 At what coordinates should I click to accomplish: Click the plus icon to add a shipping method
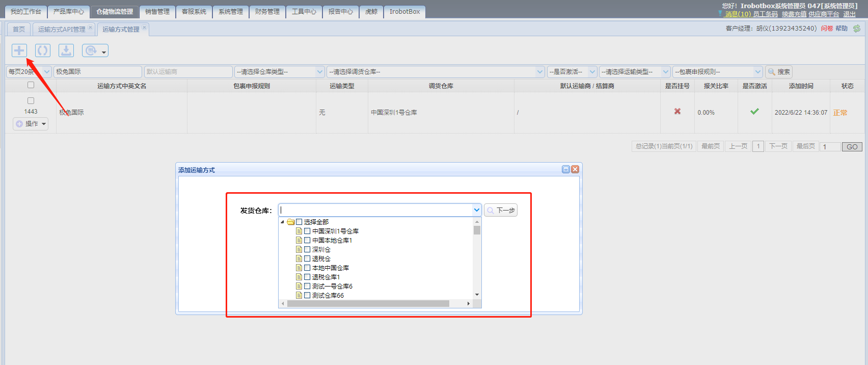[19, 50]
